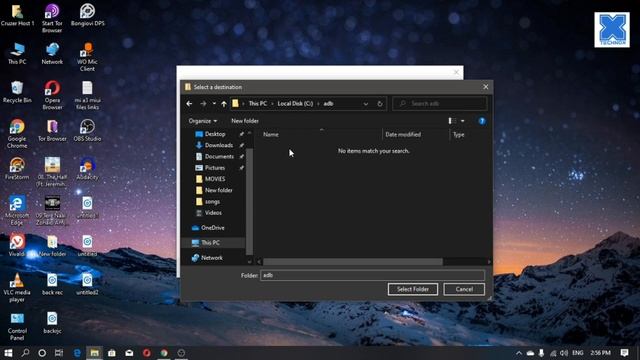
Task: Open Control Panel desktop icon
Action: point(17,326)
